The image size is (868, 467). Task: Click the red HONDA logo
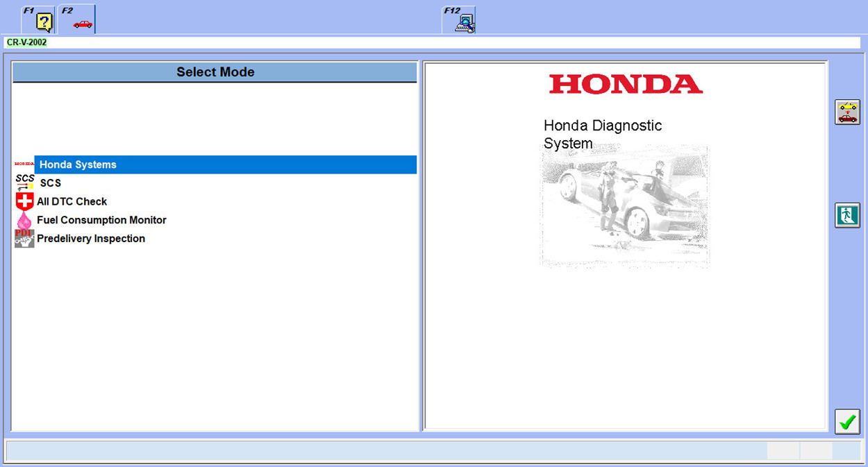tap(626, 85)
